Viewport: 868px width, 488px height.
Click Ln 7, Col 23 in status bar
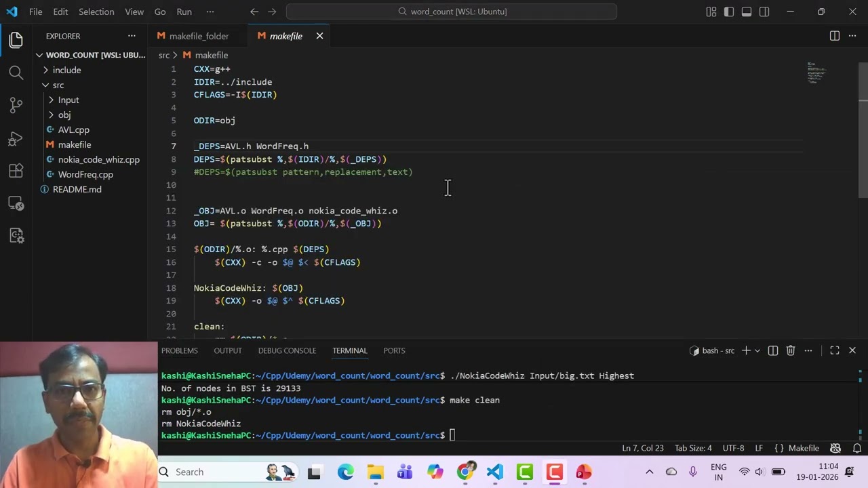(x=643, y=448)
